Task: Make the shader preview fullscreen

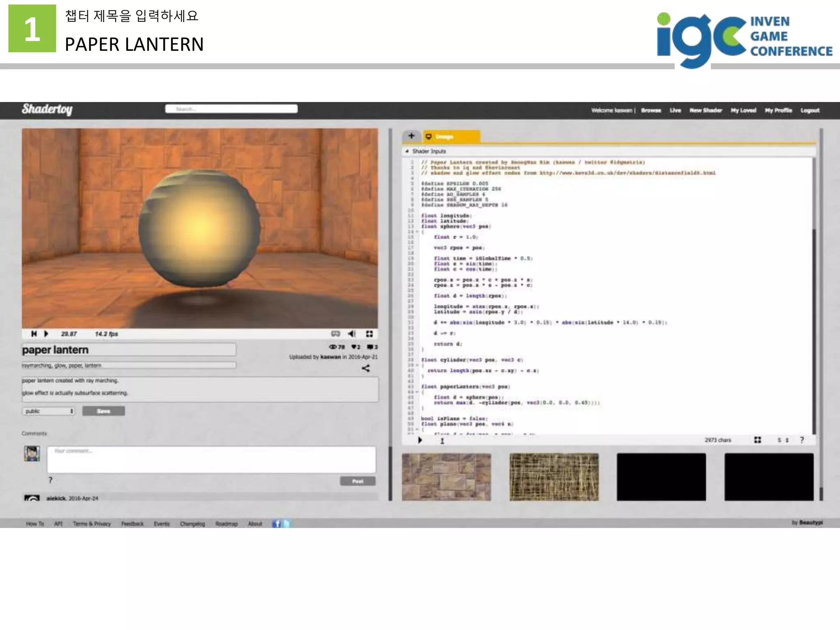Action: [369, 334]
